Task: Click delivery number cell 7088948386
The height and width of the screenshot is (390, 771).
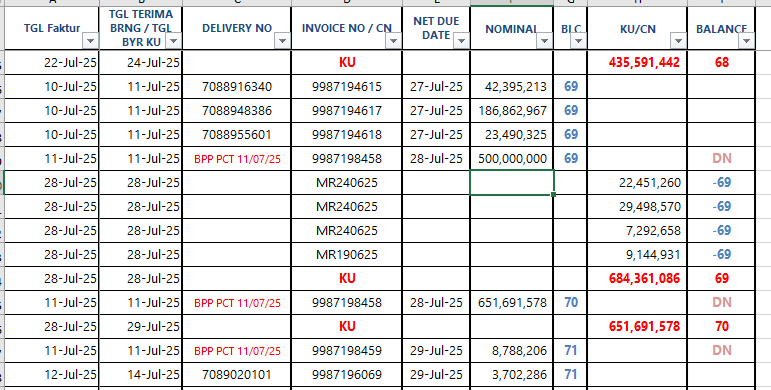Action: coord(237,111)
